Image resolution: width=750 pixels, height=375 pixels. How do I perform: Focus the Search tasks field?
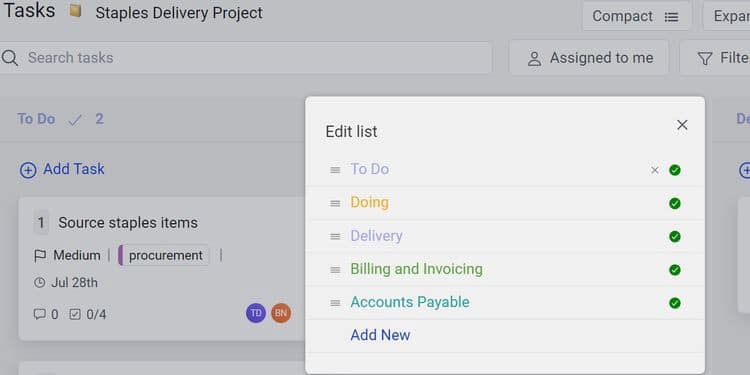pos(246,58)
